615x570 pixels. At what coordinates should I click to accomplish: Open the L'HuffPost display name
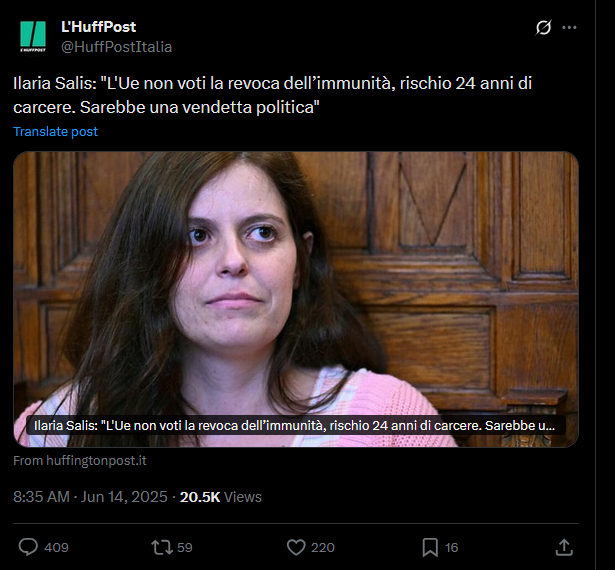click(98, 27)
